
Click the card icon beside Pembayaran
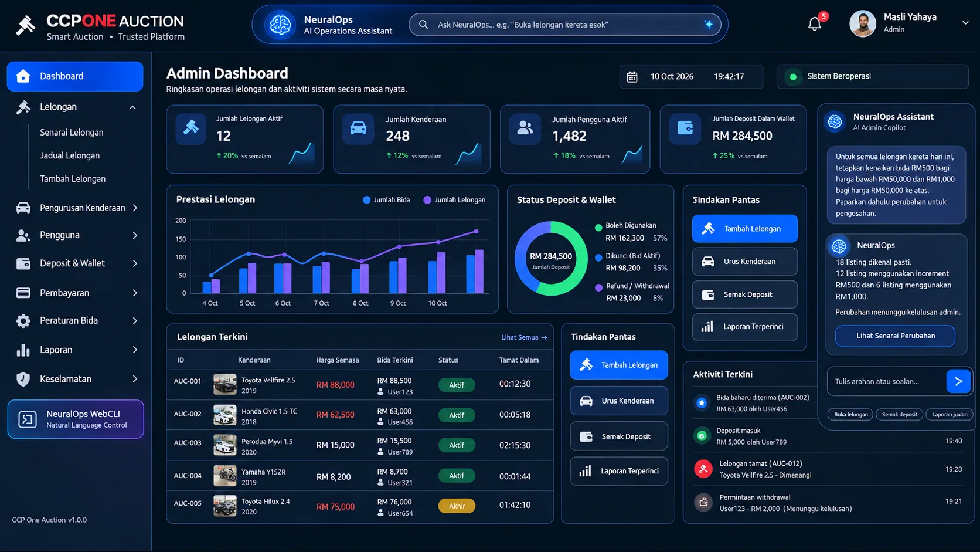[x=23, y=293]
